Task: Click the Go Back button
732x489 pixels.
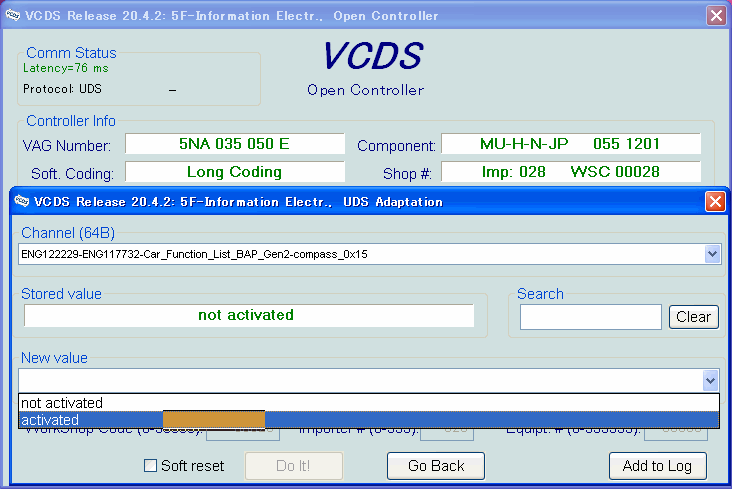Action: tap(436, 465)
